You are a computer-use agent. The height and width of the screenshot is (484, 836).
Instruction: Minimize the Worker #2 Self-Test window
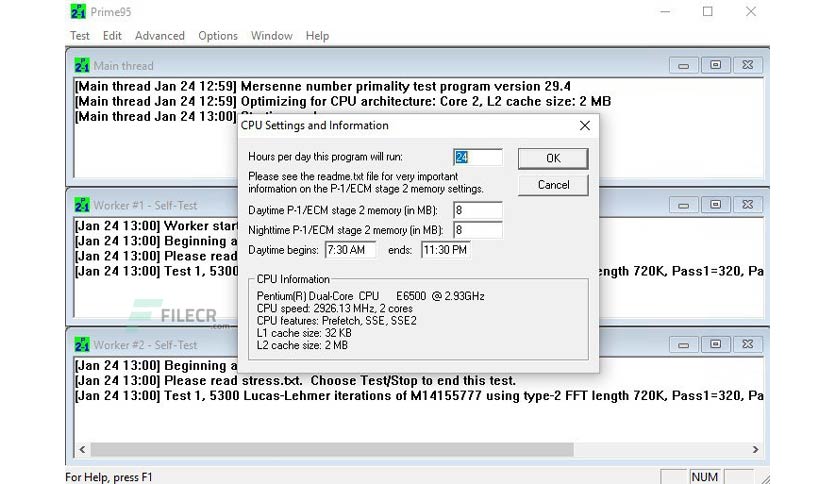684,344
